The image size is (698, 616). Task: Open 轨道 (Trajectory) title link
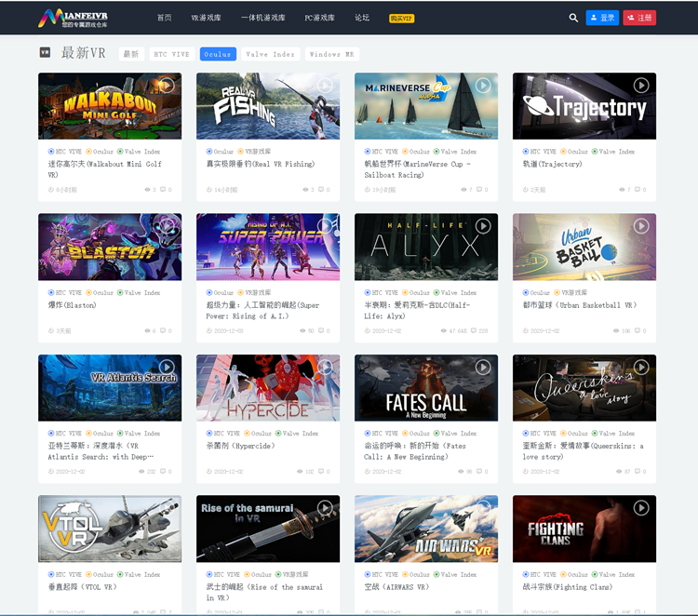(553, 165)
